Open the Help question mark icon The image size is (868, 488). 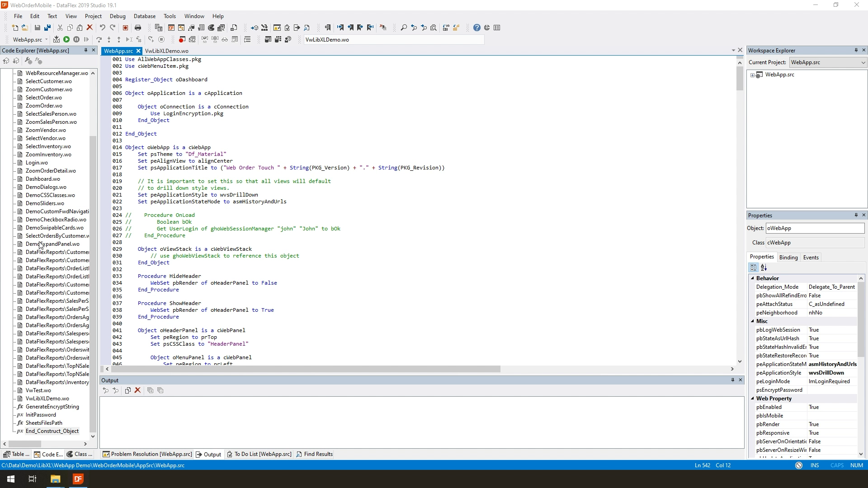click(476, 28)
